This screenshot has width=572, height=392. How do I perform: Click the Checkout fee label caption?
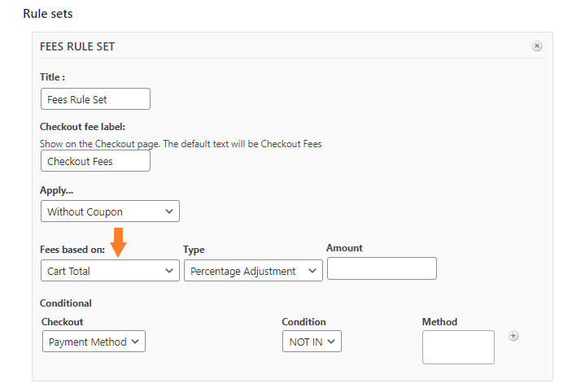[82, 127]
